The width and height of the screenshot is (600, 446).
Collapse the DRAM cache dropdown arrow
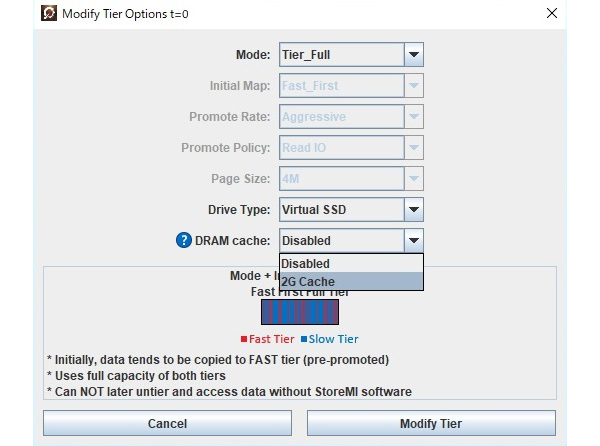(414, 241)
